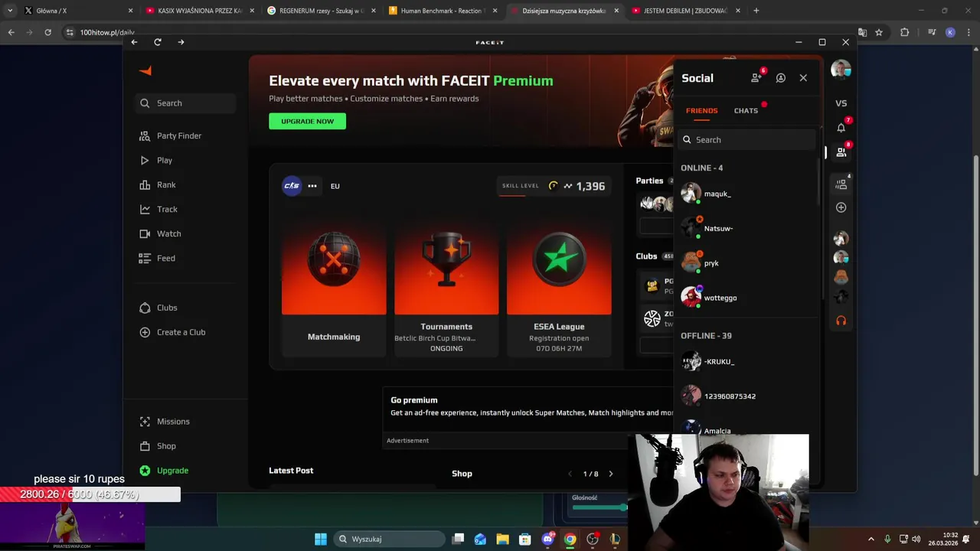
Task: Reload the FACEIT app page
Action: pos(158,42)
